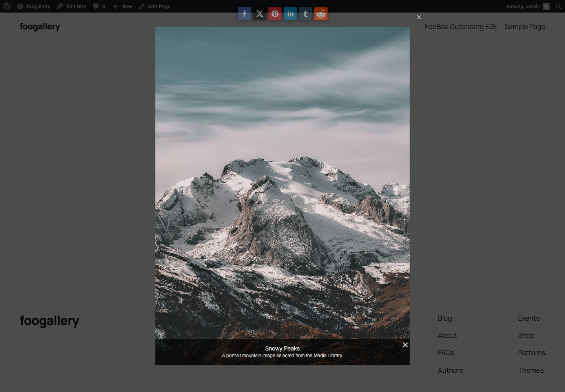The width and height of the screenshot is (565, 392).
Task: Open foogallery site menu in admin bar
Action: tap(34, 6)
